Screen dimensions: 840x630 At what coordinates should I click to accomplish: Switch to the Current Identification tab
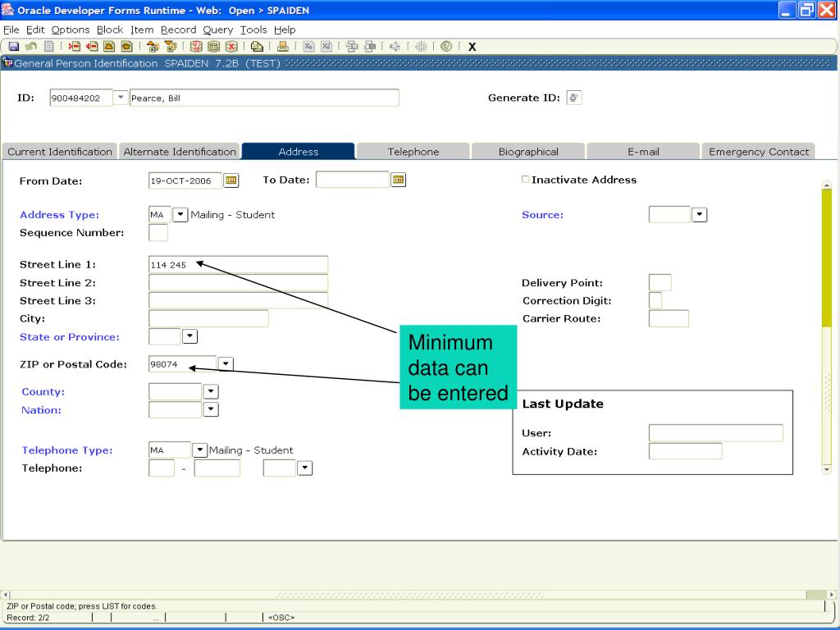click(59, 152)
